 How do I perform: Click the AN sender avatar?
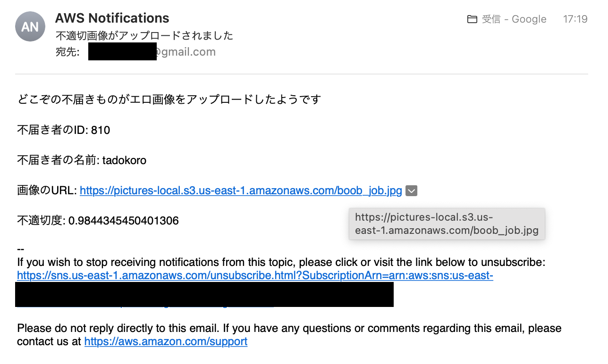(30, 26)
